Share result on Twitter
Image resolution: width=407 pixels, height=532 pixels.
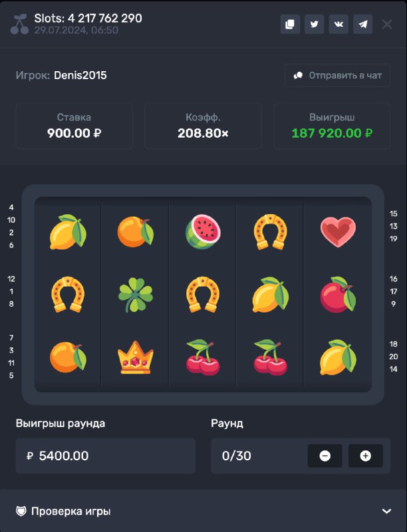click(x=314, y=24)
